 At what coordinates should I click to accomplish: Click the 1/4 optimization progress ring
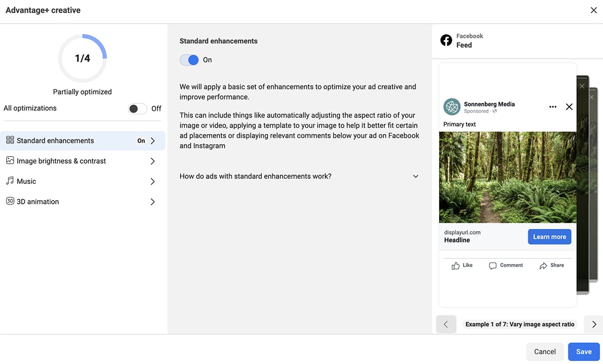[x=82, y=58]
